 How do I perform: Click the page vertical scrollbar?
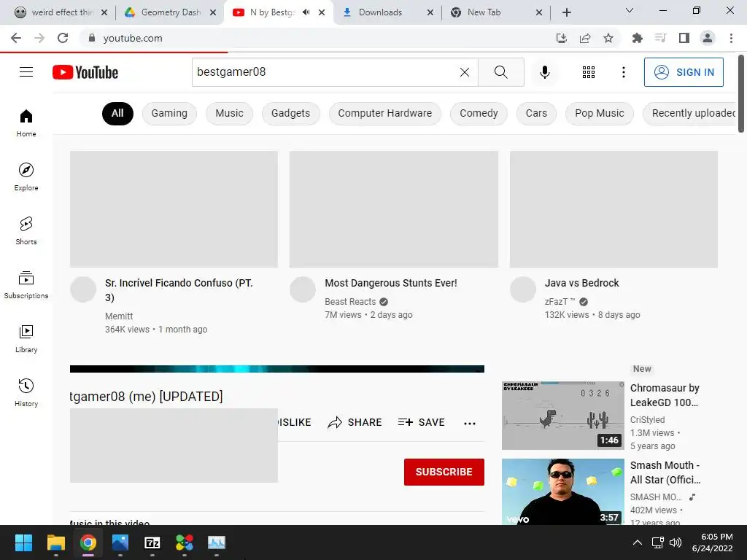click(x=741, y=94)
